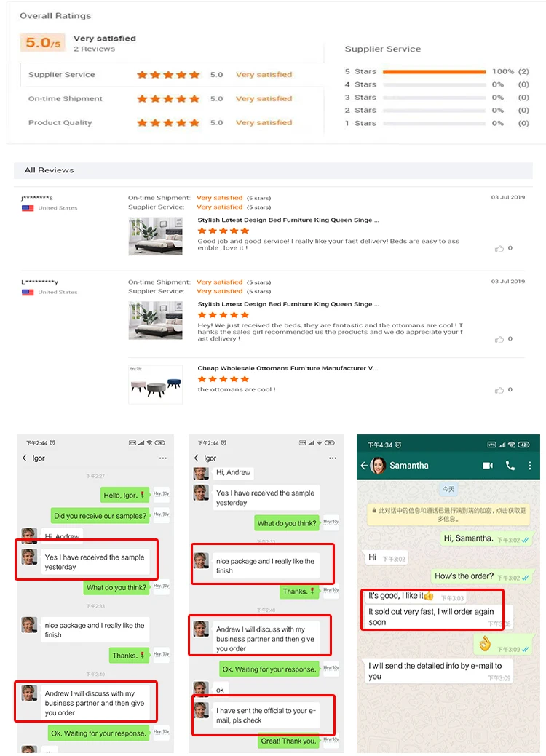Open three-dot menu in Igor chat containing "ok" reply
Screen dimensions: 546x756
333,458
